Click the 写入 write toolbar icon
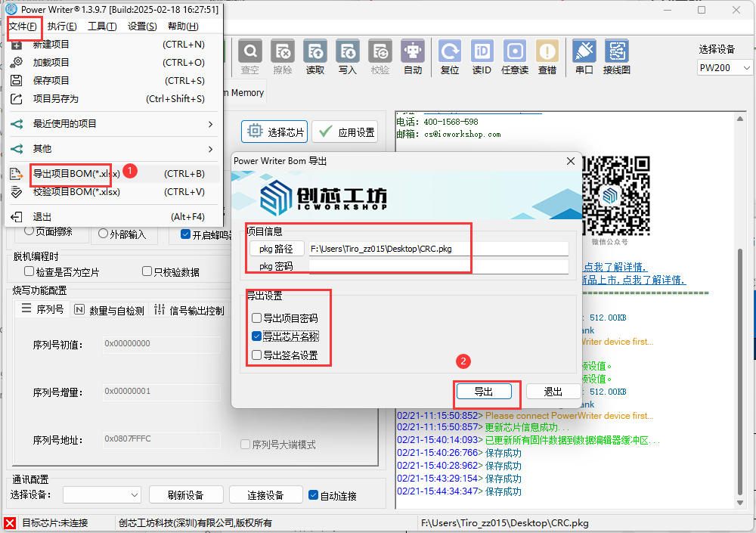Image resolution: width=756 pixels, height=533 pixels. pyautogui.click(x=348, y=57)
